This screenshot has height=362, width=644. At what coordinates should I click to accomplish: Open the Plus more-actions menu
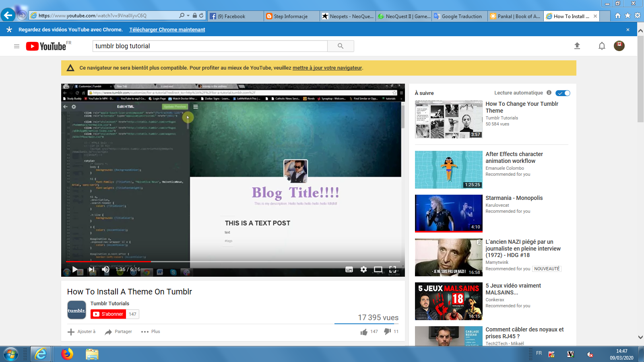coord(151,332)
